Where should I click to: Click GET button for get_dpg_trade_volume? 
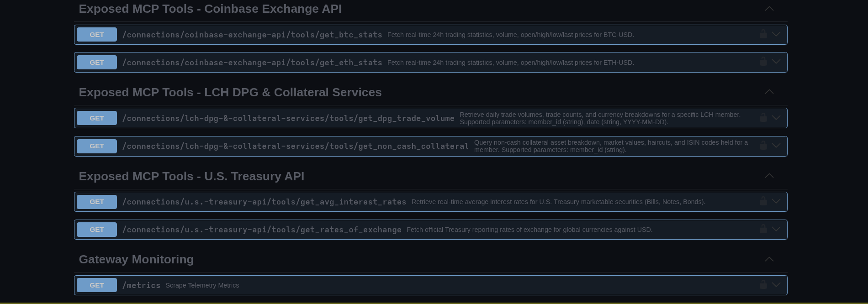pyautogui.click(x=97, y=118)
